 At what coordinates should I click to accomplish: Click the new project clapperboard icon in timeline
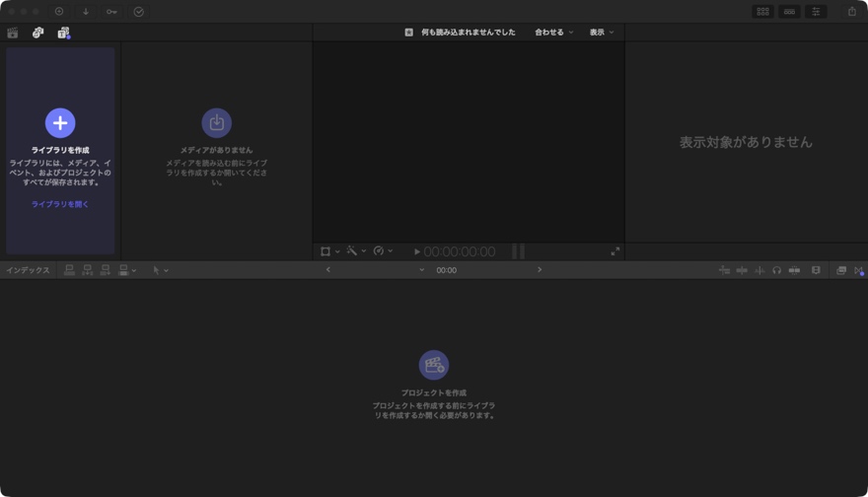point(433,365)
